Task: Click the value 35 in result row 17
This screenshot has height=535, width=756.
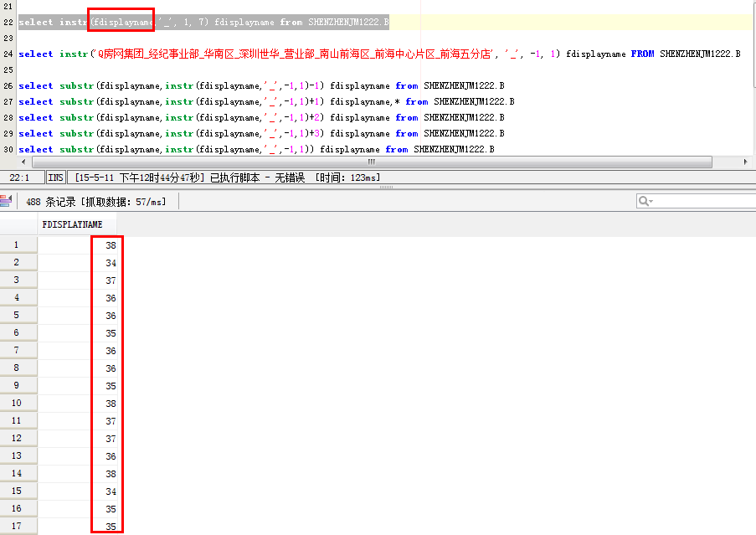Action: click(x=111, y=527)
